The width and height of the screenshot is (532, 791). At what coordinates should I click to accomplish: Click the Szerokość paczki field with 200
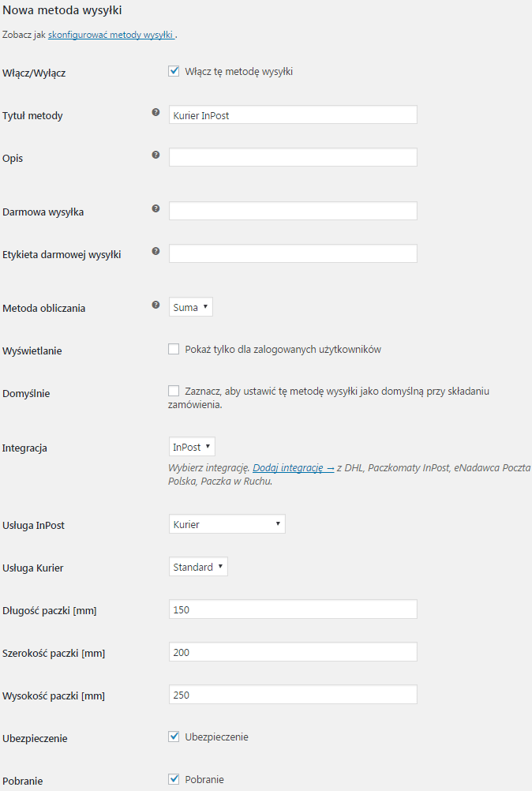(x=293, y=652)
